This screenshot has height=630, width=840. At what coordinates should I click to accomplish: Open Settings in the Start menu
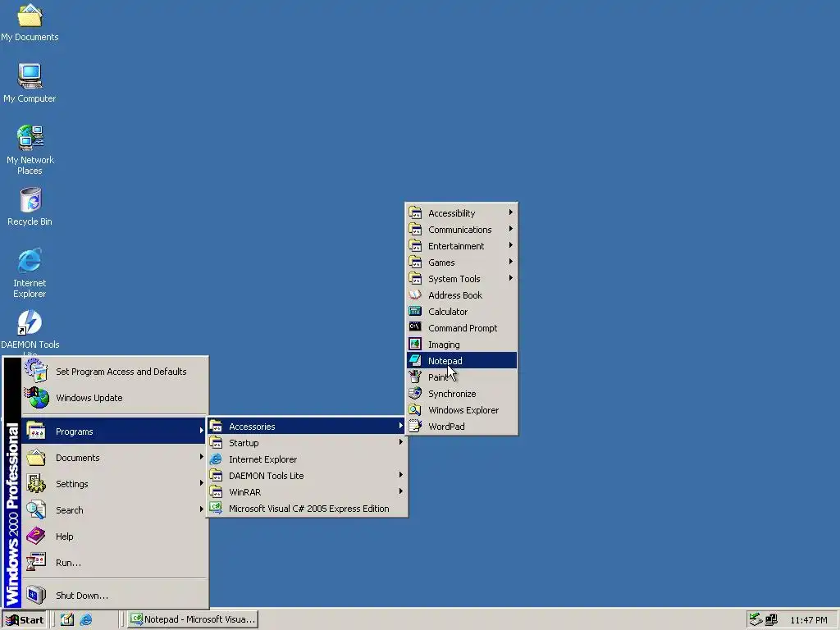pyautogui.click(x=115, y=484)
